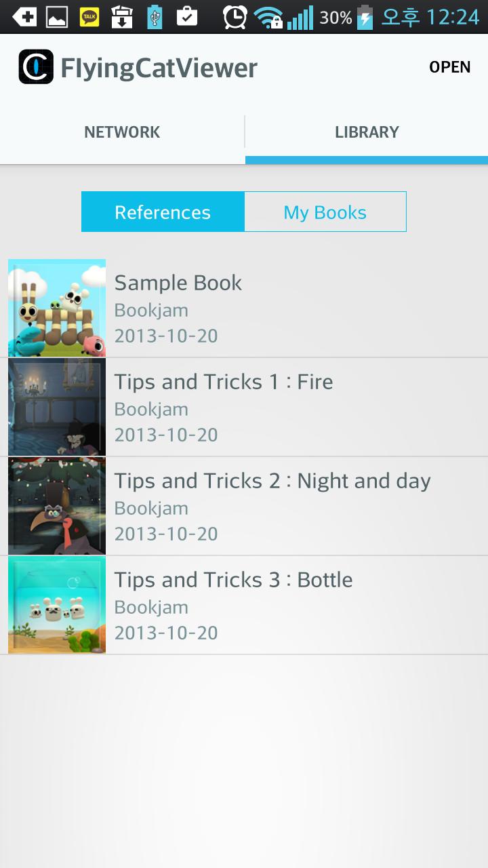Switch to My Books segment

(x=325, y=212)
